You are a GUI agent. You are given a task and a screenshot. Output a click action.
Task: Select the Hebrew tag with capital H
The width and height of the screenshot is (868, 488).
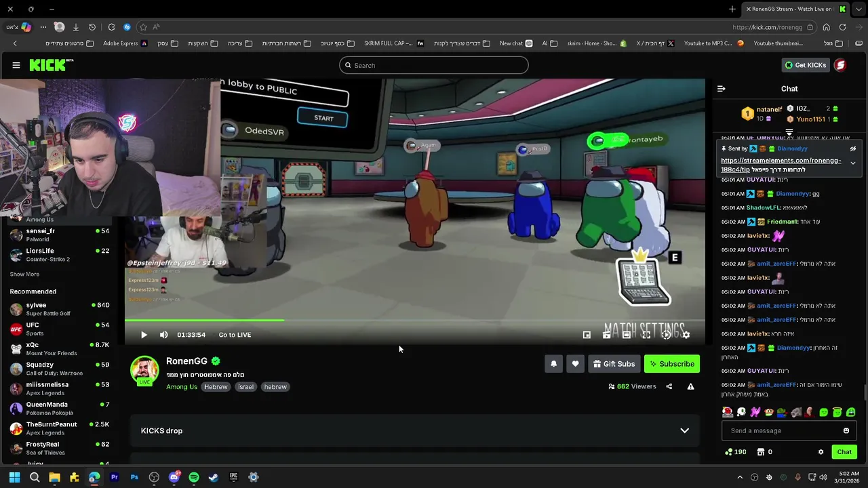216,387
